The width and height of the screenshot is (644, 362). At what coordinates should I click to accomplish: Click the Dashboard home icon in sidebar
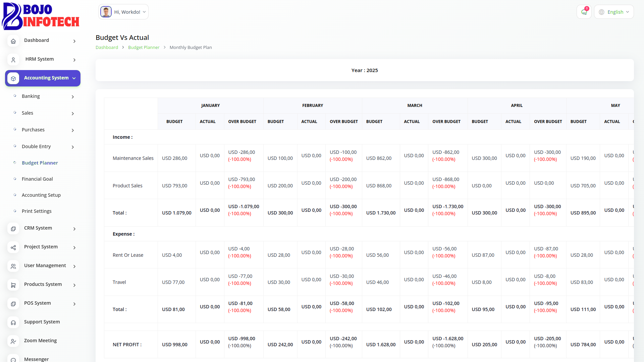(13, 41)
